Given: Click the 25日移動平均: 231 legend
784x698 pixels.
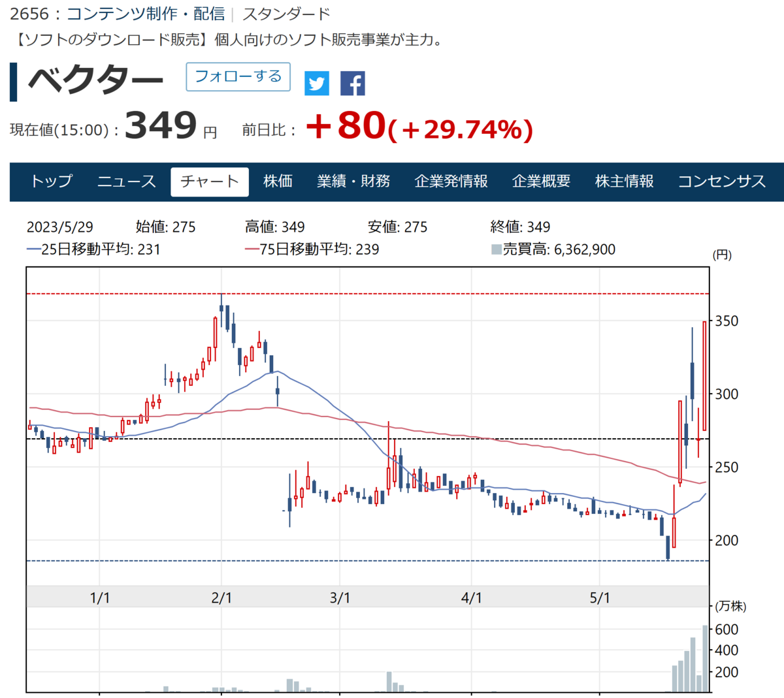Looking at the screenshot, I should point(93,249).
